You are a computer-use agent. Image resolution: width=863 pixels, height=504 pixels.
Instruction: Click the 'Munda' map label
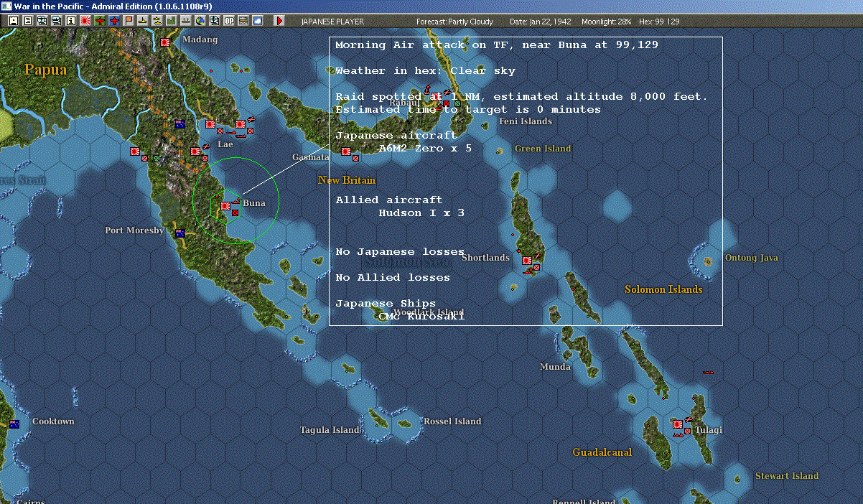click(556, 367)
